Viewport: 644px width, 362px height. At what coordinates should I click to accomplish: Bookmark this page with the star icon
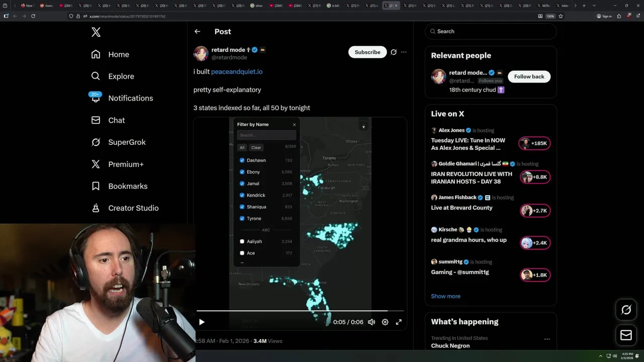[x=560, y=16]
